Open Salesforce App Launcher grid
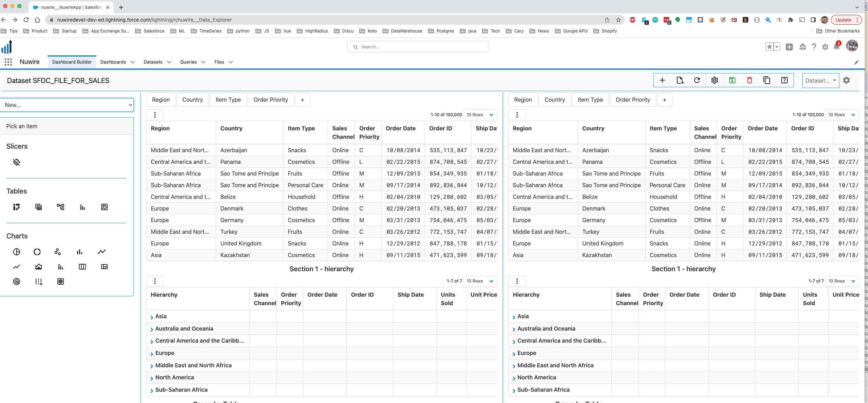 [8, 62]
